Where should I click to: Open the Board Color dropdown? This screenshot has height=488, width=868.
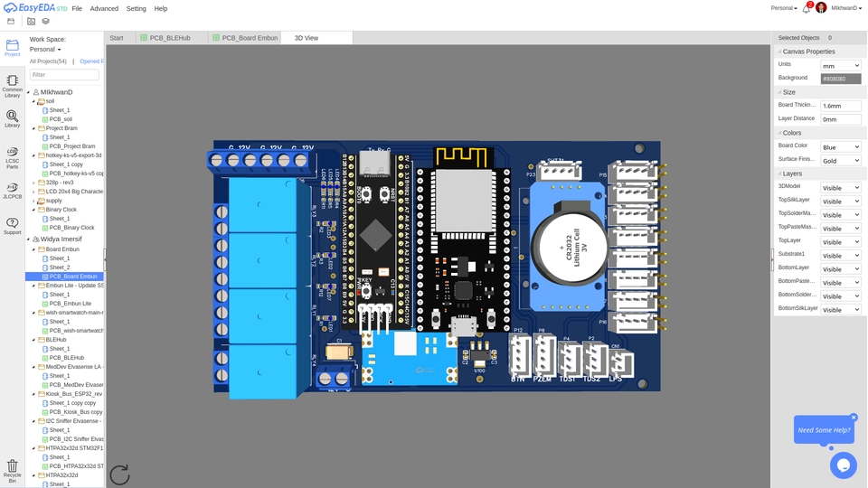(x=840, y=146)
